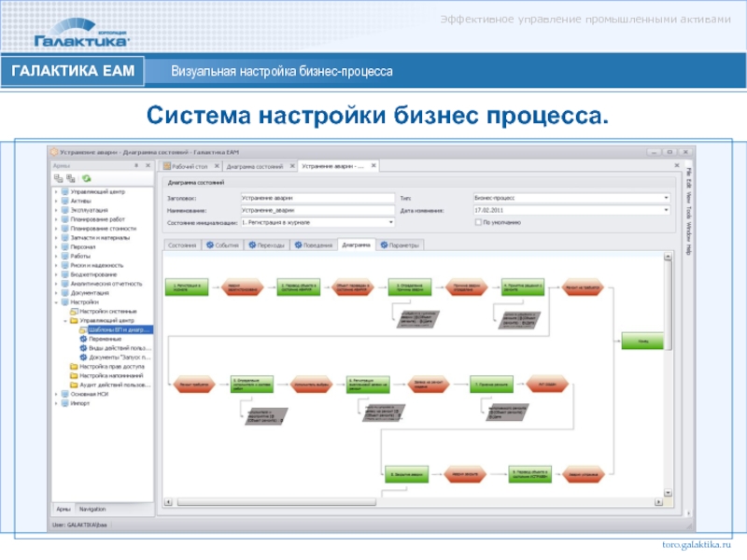Open the Тип dropdown showing Бизнес-процесс

pos(666,198)
